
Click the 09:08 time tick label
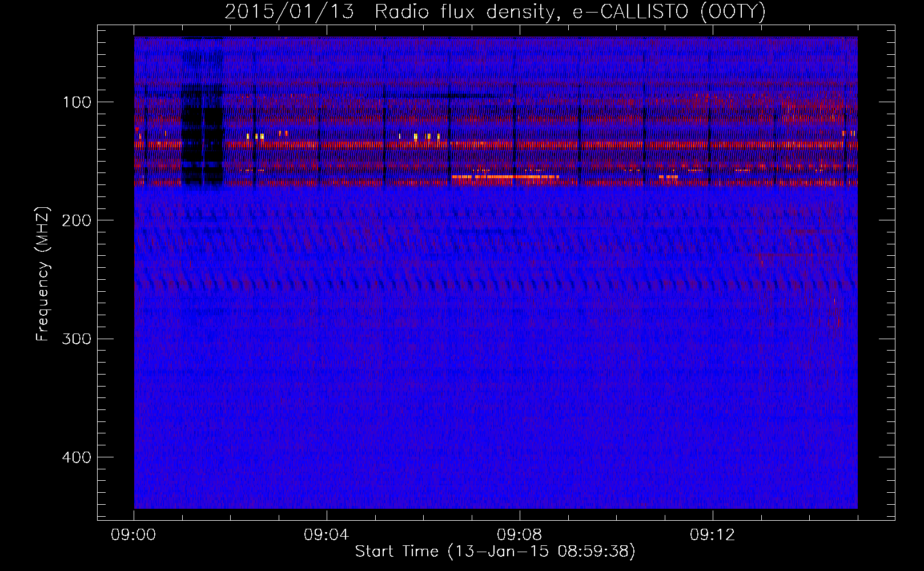pos(520,535)
